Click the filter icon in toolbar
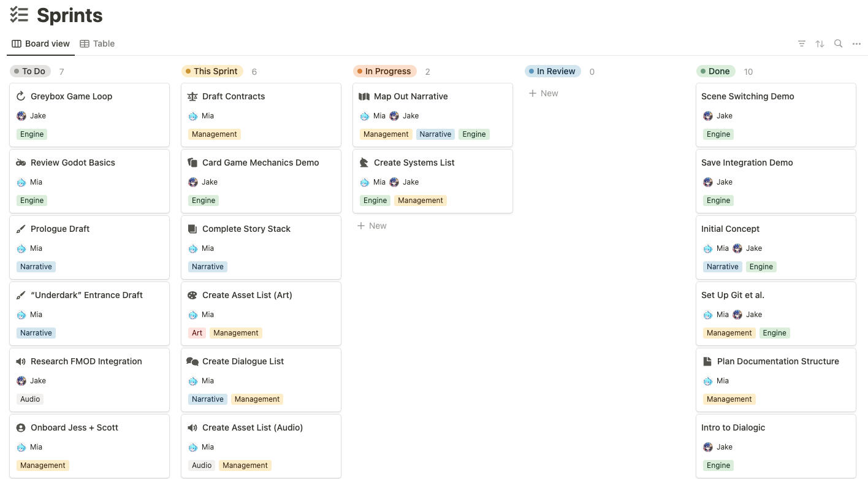Screen dimensions: 868x479 click(801, 44)
